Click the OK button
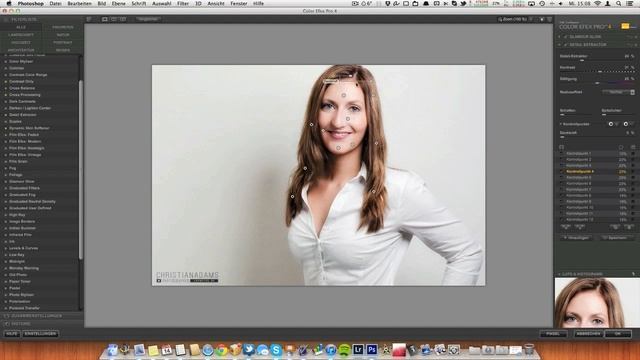The width and height of the screenshot is (640, 360). [x=618, y=334]
